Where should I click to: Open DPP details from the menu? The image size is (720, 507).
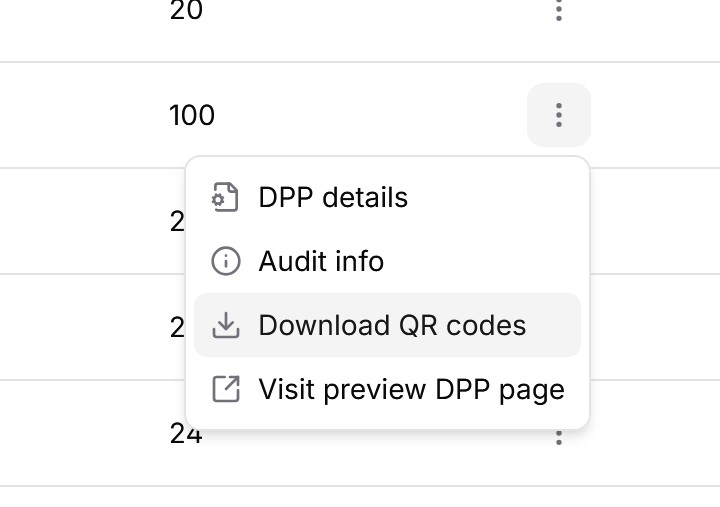pyautogui.click(x=333, y=197)
